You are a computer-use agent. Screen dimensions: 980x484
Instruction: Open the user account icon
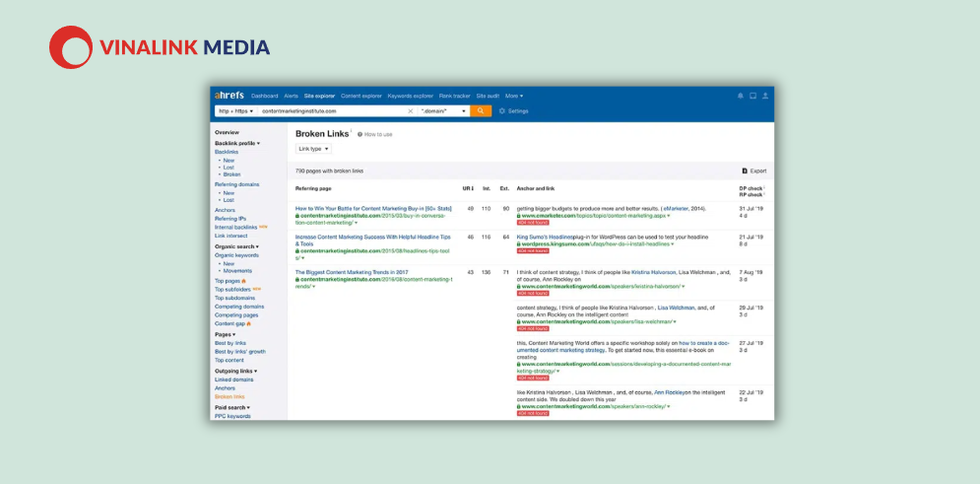click(x=765, y=96)
